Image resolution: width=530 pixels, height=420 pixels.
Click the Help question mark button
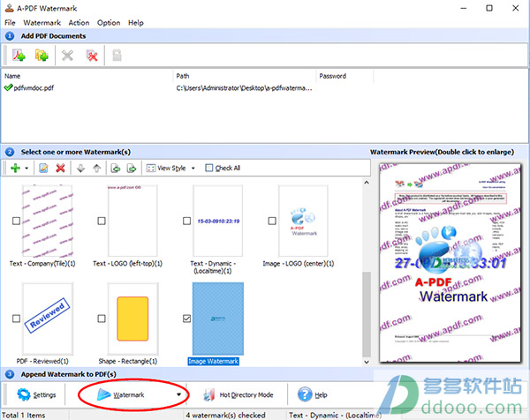pos(312,394)
